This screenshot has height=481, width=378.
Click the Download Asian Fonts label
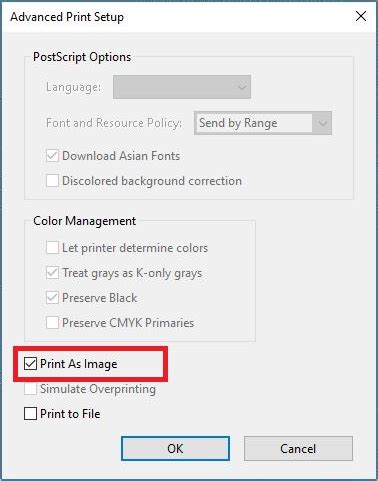(121, 156)
